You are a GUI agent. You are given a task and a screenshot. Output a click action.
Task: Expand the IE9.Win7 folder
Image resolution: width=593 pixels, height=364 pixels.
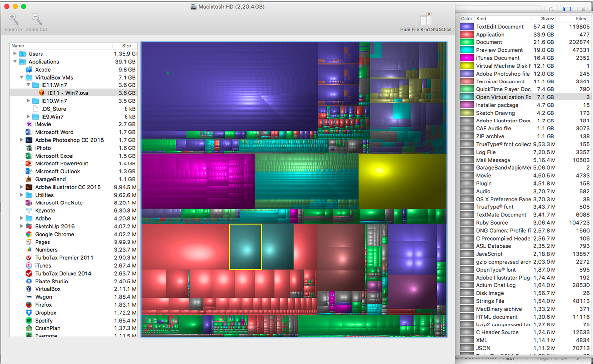tap(28, 117)
